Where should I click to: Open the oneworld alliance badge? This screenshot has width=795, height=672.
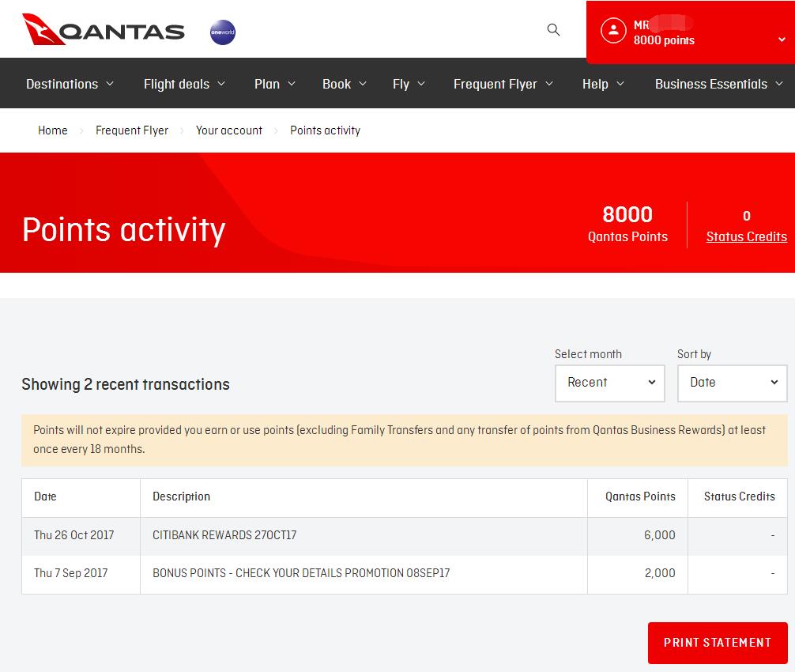point(223,32)
